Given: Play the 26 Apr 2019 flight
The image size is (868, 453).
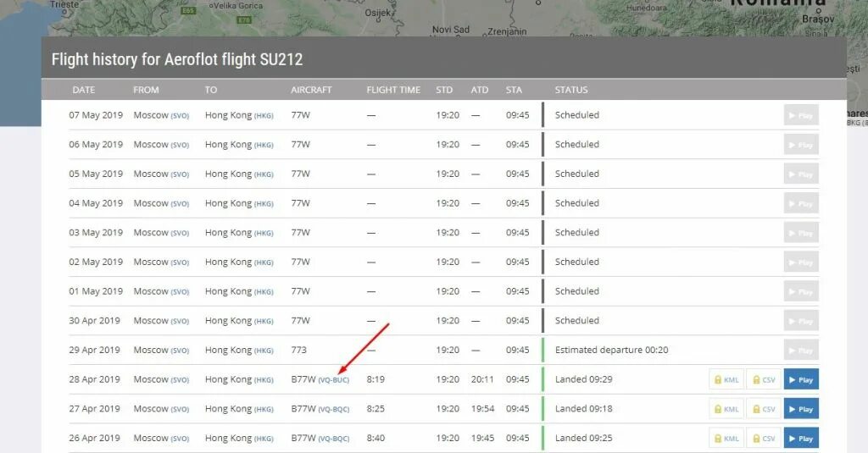Looking at the screenshot, I should [801, 438].
